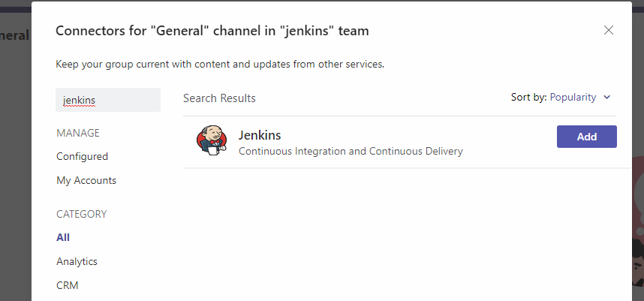Click the dialog title Connectors for General channel
Screen dimensions: 644x301
[x=212, y=31]
